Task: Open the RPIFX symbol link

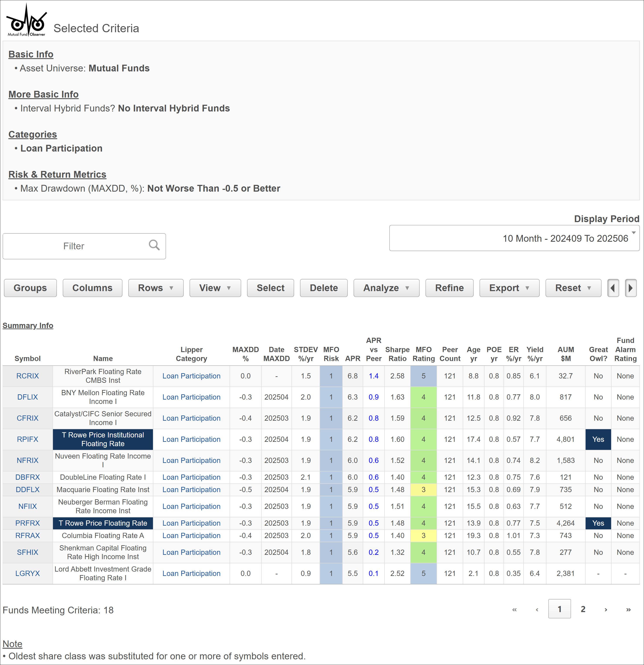Action: [27, 439]
